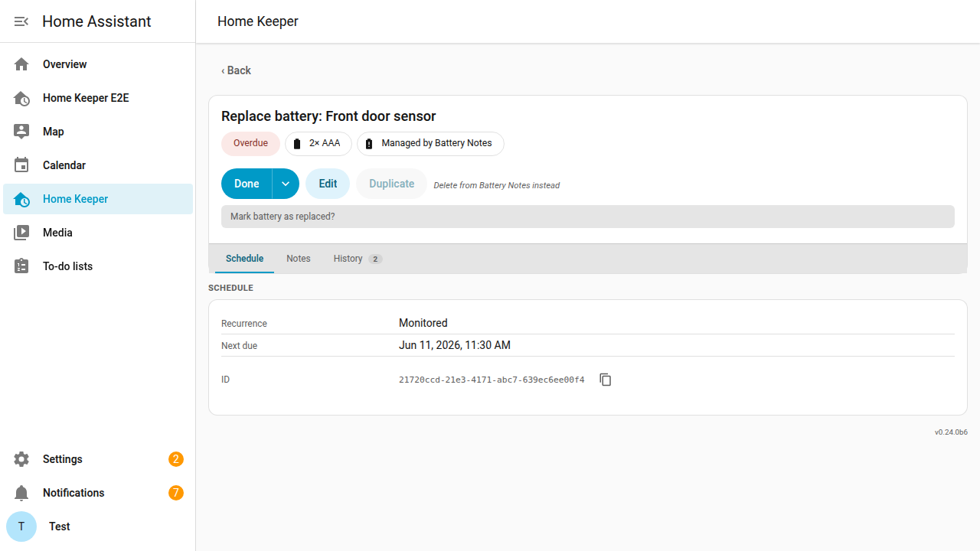This screenshot has width=980, height=551.
Task: Click the History count badge
Action: 375,259
